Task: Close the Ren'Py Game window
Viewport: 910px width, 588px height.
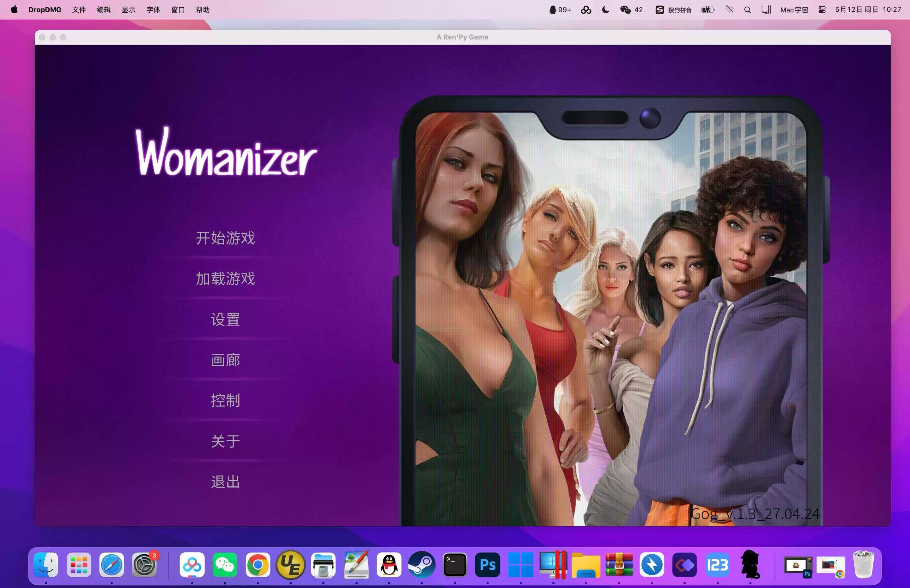Action: click(42, 37)
